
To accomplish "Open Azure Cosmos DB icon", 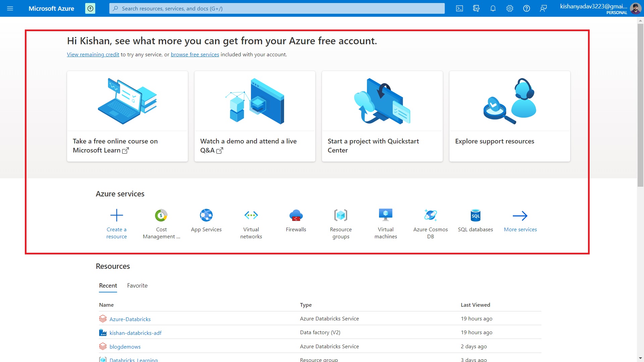I will tap(431, 215).
